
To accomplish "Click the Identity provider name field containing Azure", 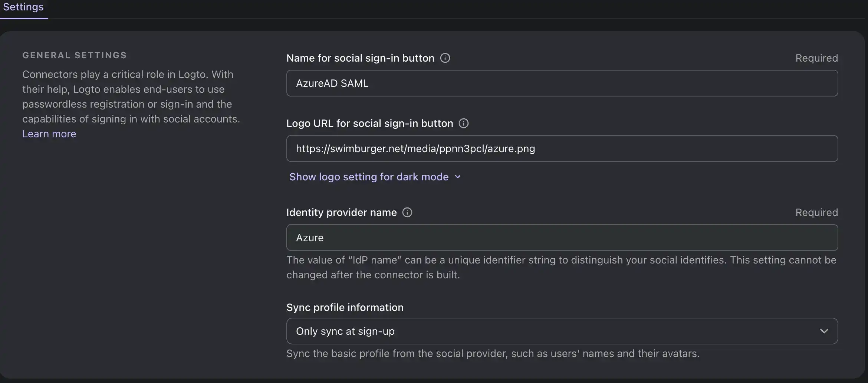I will [x=562, y=238].
